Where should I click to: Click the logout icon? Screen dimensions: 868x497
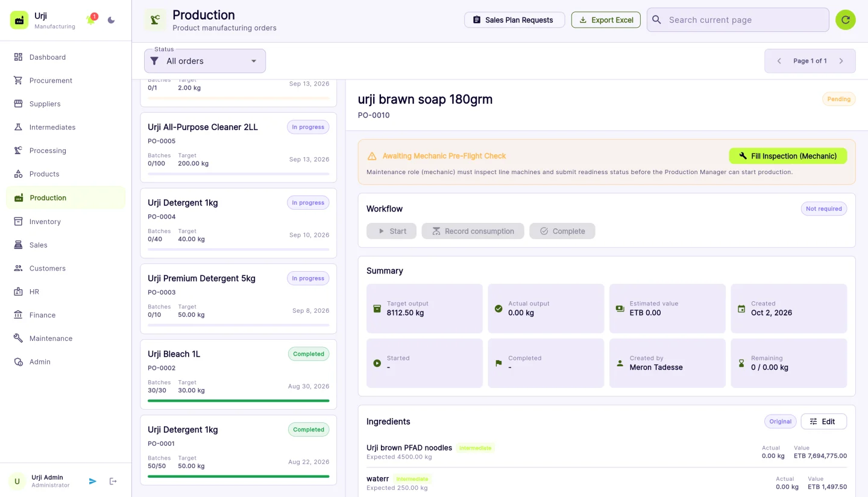(113, 481)
